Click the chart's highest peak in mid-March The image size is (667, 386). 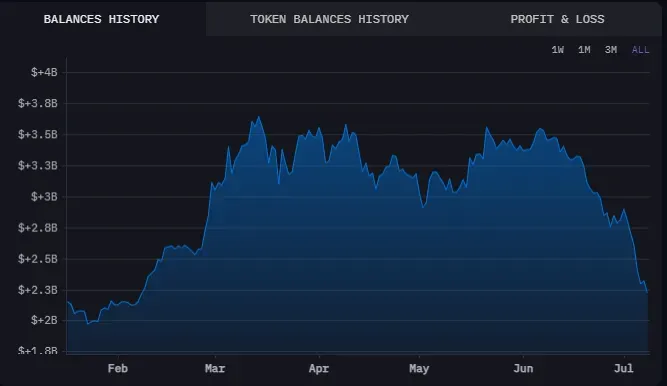click(x=259, y=117)
